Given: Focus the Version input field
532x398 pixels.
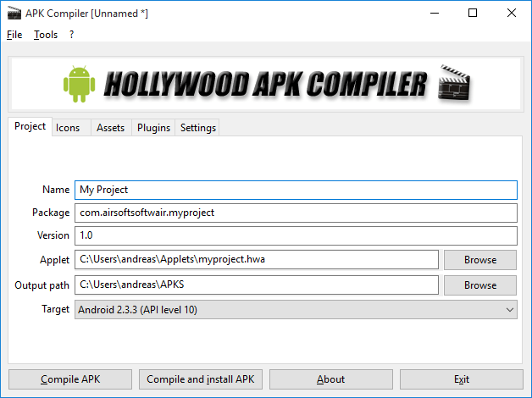Looking at the screenshot, I should tap(296, 235).
